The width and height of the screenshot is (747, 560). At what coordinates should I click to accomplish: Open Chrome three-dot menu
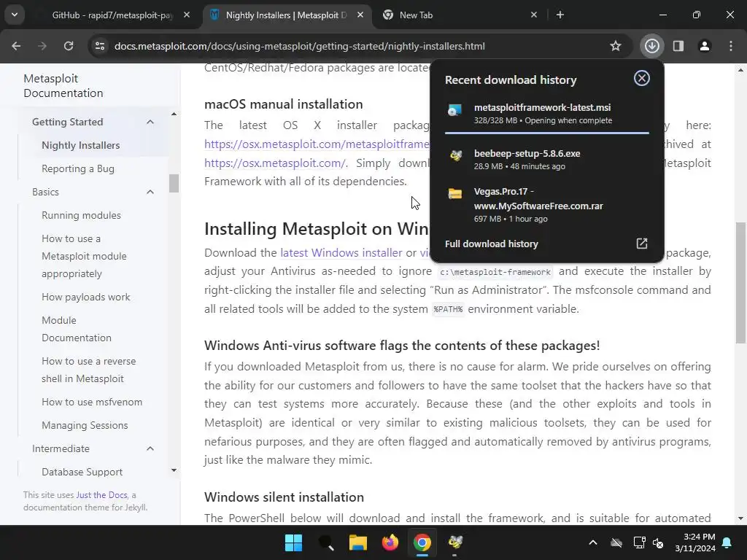pyautogui.click(x=731, y=46)
